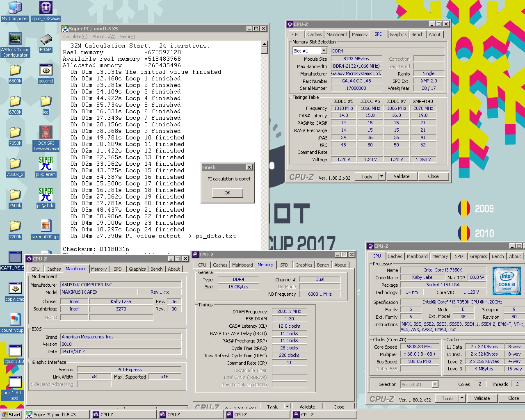Screen dimensions: 525x420
Task: Click XMP-4140 Frequency 2070 MHz cell
Action: [423, 109]
